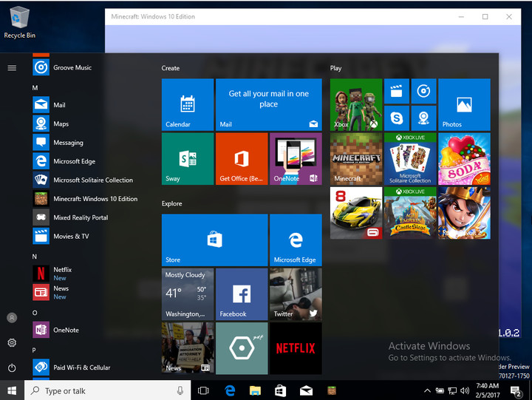Open the Twitter tile
The height and width of the screenshot is (400, 532).
coord(296,294)
